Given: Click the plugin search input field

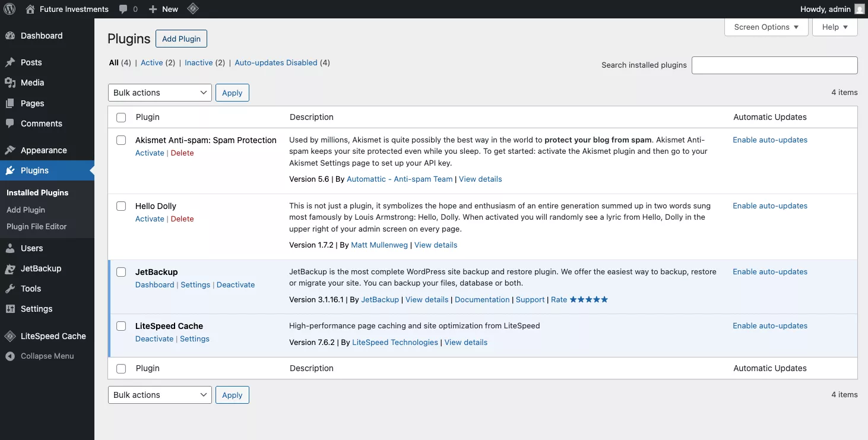Looking at the screenshot, I should click(x=774, y=65).
